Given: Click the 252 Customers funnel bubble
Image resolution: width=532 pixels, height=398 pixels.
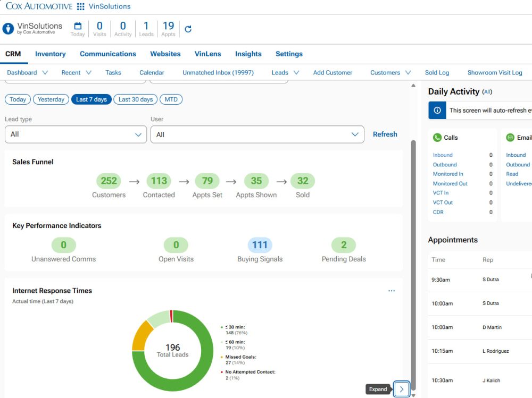Looking at the screenshot, I should point(109,181).
